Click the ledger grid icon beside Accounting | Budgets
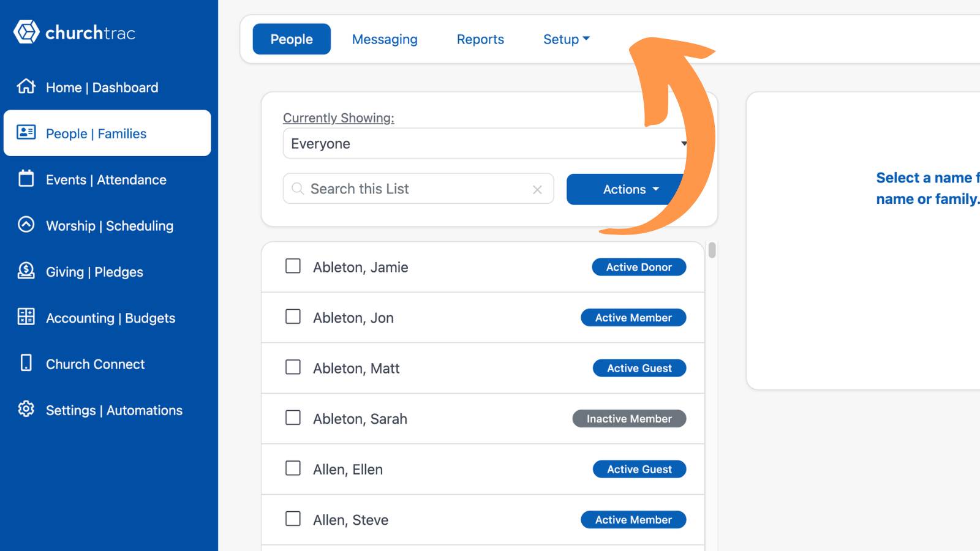The width and height of the screenshot is (980, 551). pyautogui.click(x=26, y=317)
